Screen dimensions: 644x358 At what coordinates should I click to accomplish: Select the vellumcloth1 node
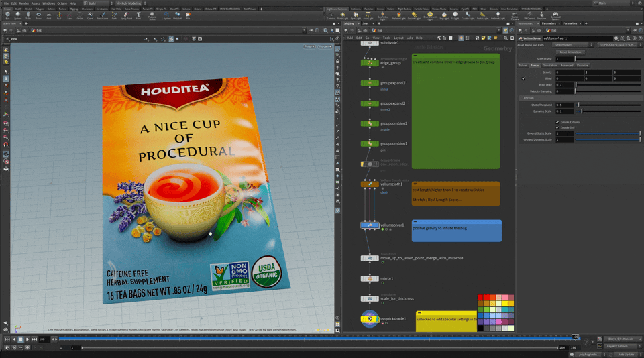pyautogui.click(x=370, y=184)
